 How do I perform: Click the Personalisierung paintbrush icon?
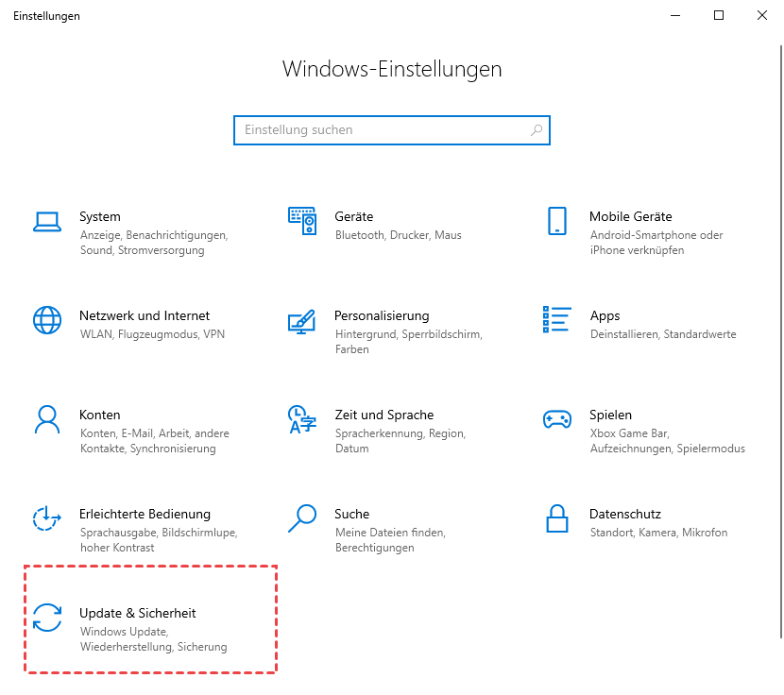pyautogui.click(x=302, y=320)
